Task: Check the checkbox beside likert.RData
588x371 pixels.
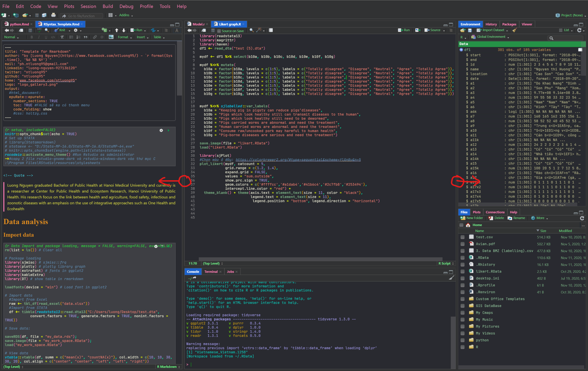Action: click(462, 271)
